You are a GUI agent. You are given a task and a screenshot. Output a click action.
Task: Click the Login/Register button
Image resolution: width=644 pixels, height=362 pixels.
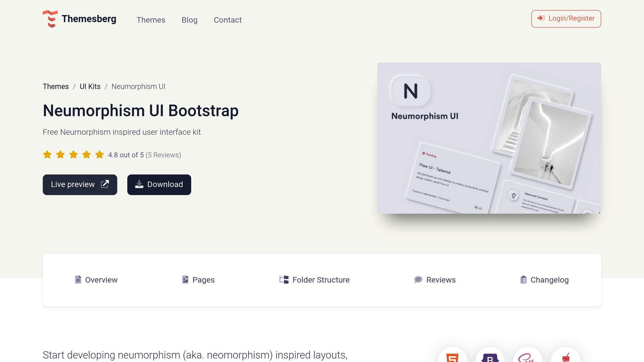(566, 19)
